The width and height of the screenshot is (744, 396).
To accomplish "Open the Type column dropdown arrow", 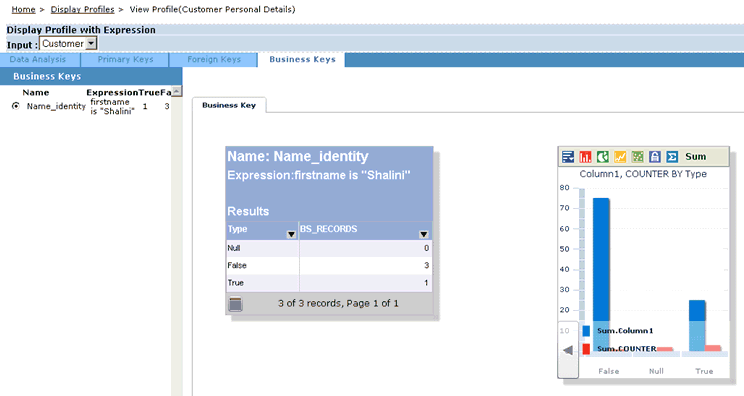I will [x=291, y=234].
